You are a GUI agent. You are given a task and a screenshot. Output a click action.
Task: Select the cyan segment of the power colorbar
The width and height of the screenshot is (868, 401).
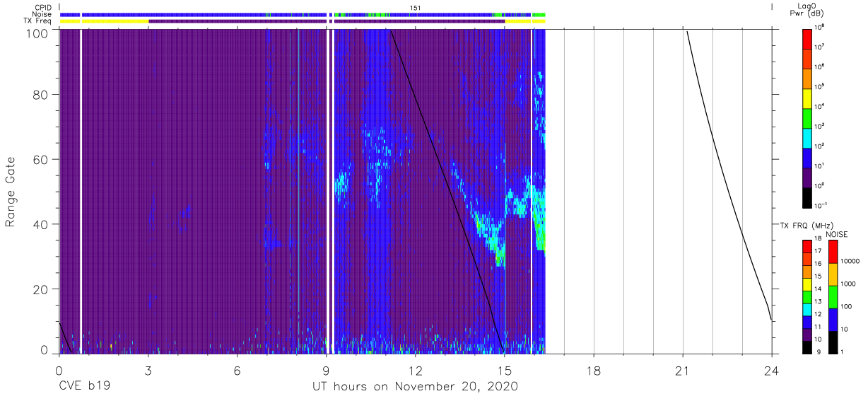point(807,137)
